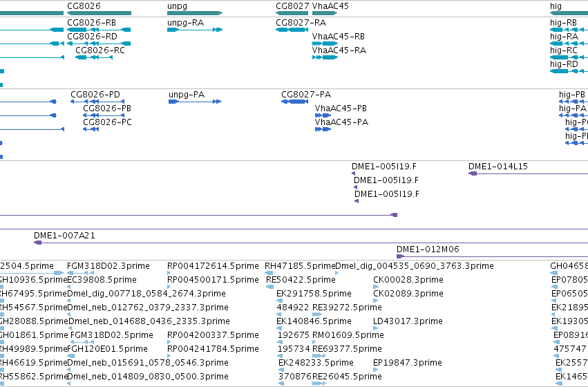Select protein label VhaAC45-PB
588x387 pixels.
(x=341, y=108)
